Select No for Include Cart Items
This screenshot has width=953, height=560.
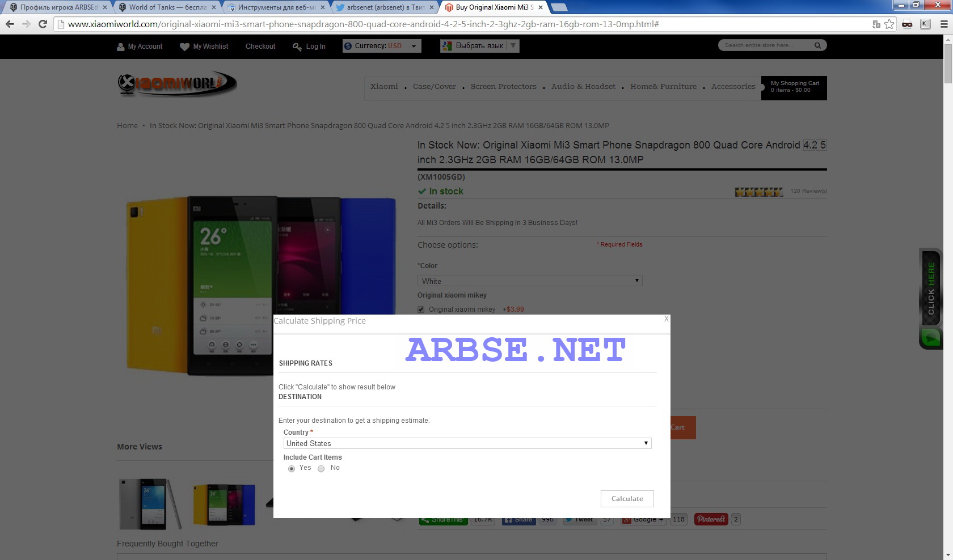321,468
